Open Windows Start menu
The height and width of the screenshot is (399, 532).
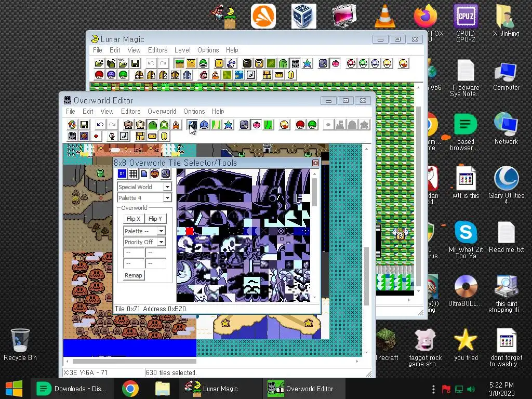tap(14, 389)
